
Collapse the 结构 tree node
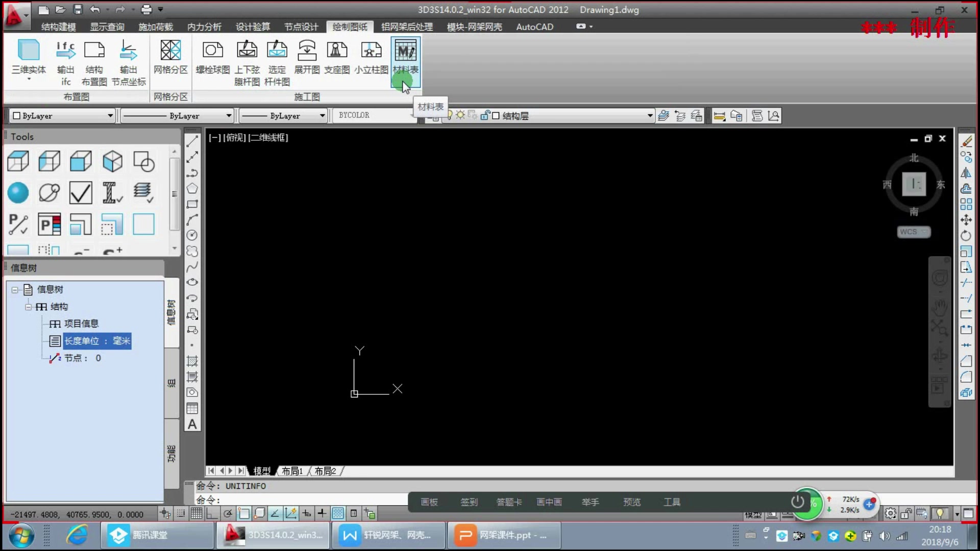coord(29,307)
